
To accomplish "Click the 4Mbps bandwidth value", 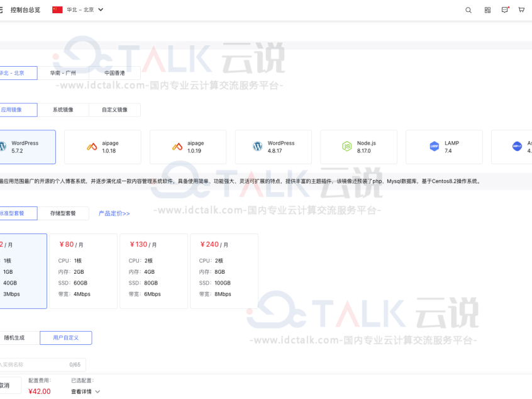I will 82,294.
